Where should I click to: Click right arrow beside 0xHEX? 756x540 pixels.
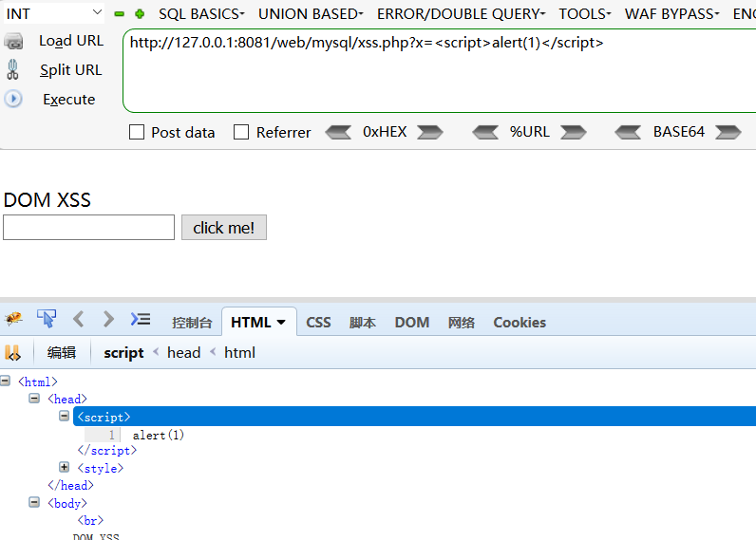point(430,132)
